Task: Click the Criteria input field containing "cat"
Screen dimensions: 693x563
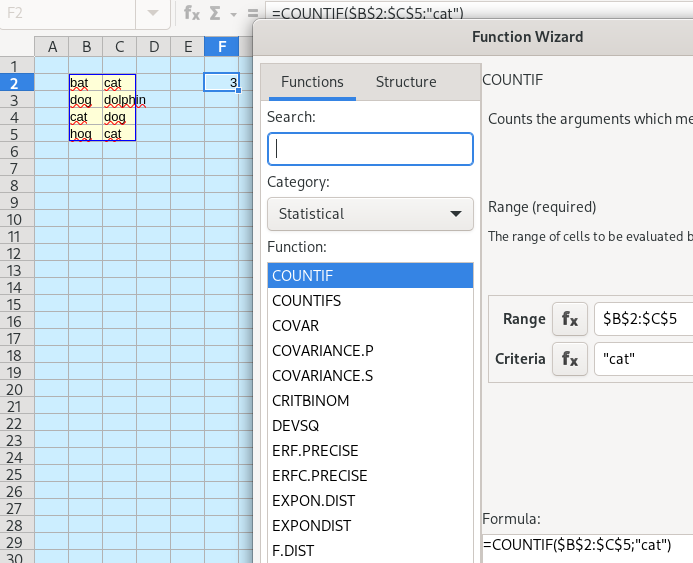Action: [x=644, y=359]
